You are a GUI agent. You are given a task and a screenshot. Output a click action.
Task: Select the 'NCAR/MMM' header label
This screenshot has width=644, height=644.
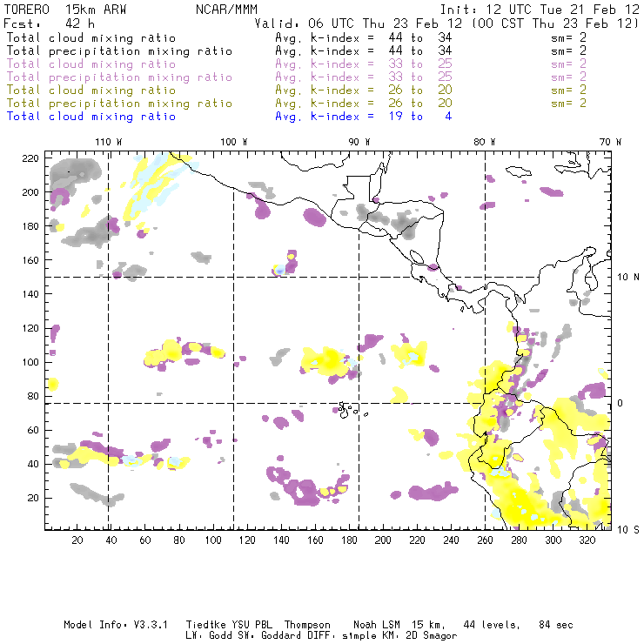pyautogui.click(x=226, y=10)
